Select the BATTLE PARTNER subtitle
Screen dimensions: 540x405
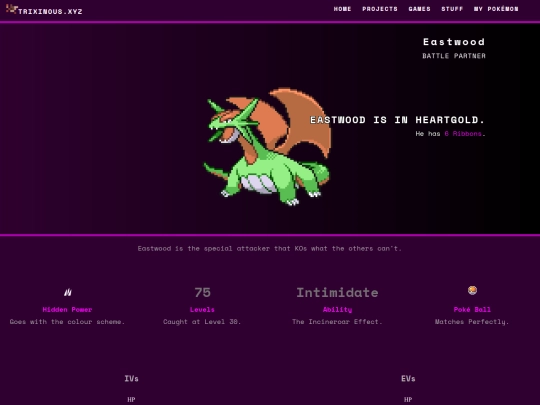(454, 56)
